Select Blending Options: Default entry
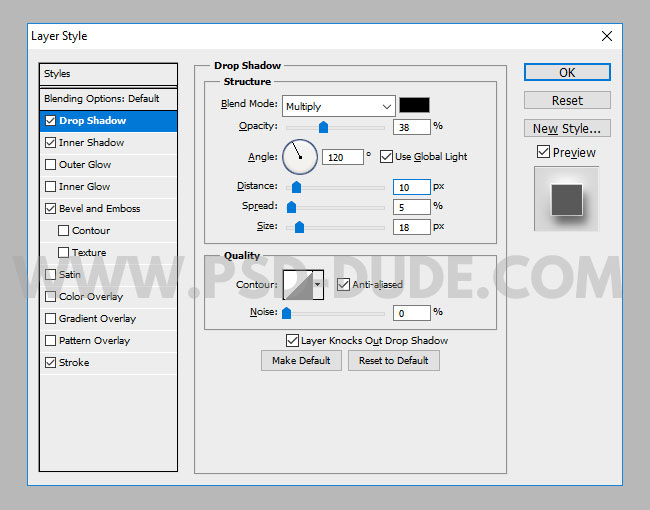Image resolution: width=650 pixels, height=510 pixels. pyautogui.click(x=108, y=99)
